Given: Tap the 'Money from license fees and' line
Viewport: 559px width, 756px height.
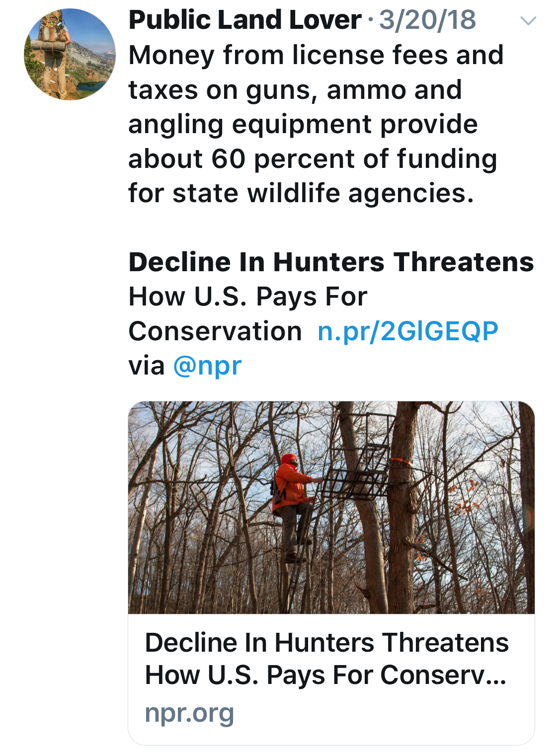Looking at the screenshot, I should 316,55.
